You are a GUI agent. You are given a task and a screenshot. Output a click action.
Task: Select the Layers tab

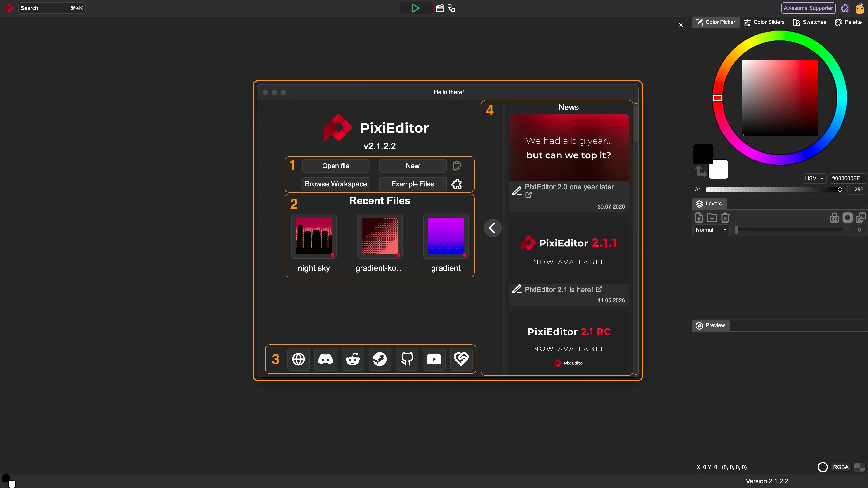click(709, 204)
